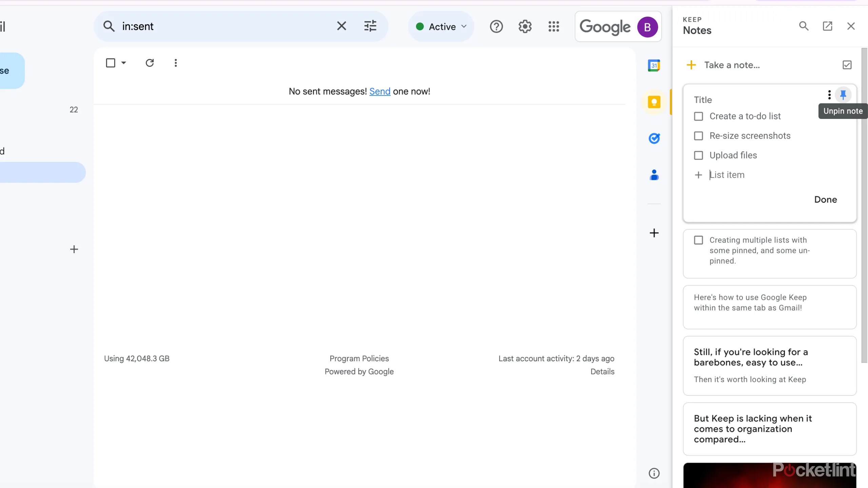Viewport: 868px width, 488px height.
Task: Check the Upload files item
Action: pyautogui.click(x=698, y=155)
